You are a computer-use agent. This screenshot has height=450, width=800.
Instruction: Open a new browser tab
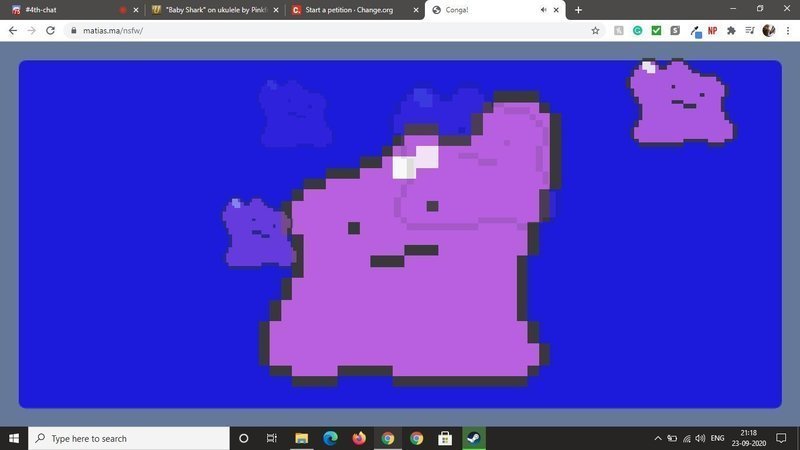tap(578, 10)
